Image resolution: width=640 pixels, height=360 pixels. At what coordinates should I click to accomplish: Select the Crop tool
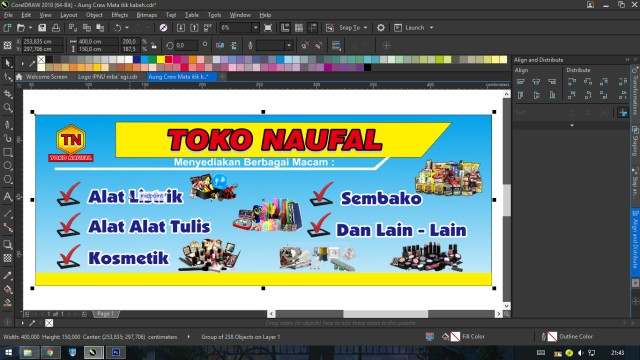point(7,94)
